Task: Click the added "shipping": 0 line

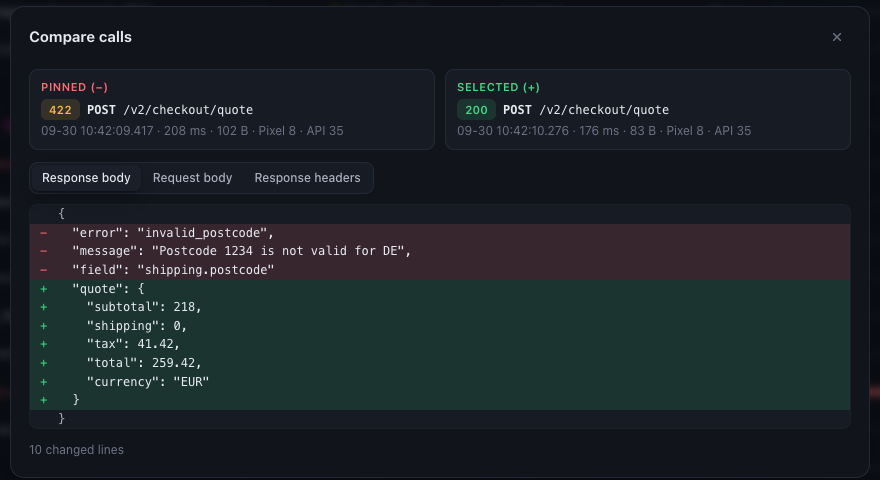Action: 440,326
